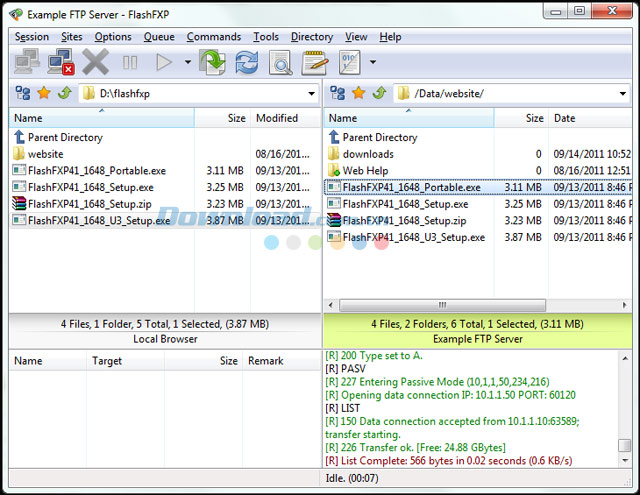Expand the local path D:\flashfxp dropdown
Image resolution: width=640 pixels, height=495 pixels.
point(311,94)
